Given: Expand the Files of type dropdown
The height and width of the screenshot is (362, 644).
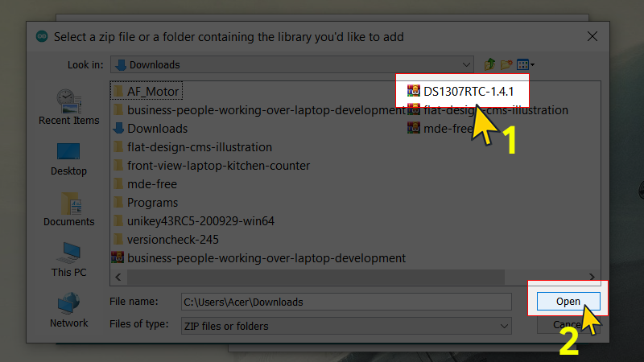Looking at the screenshot, I should (504, 326).
